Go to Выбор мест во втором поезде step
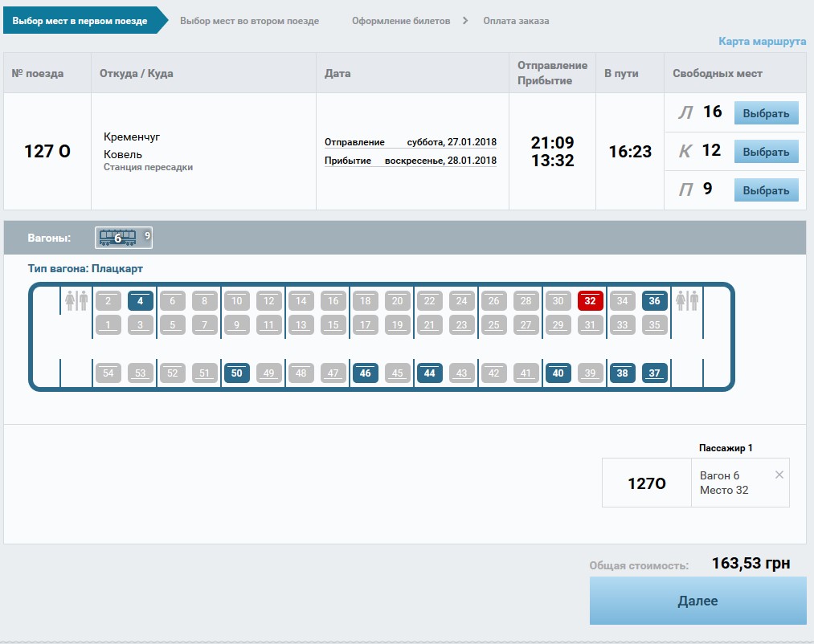814x644 pixels. 249,21
